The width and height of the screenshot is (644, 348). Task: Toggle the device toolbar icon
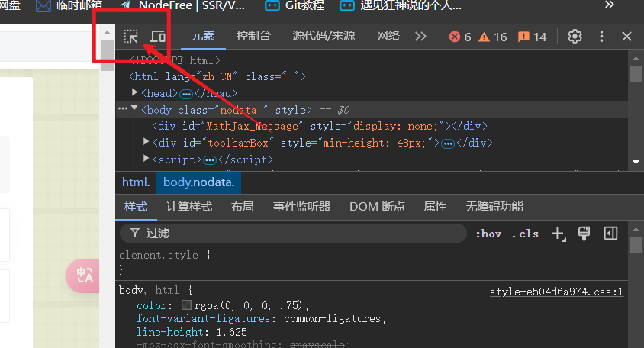[158, 37]
